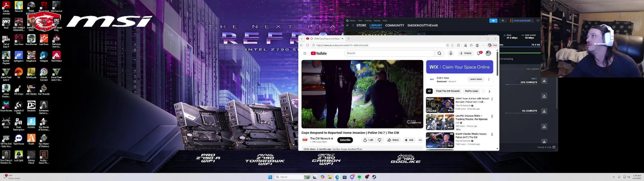Click Steam back navigation arrow
The width and height of the screenshot is (644, 181).
pyautogui.click(x=347, y=25)
